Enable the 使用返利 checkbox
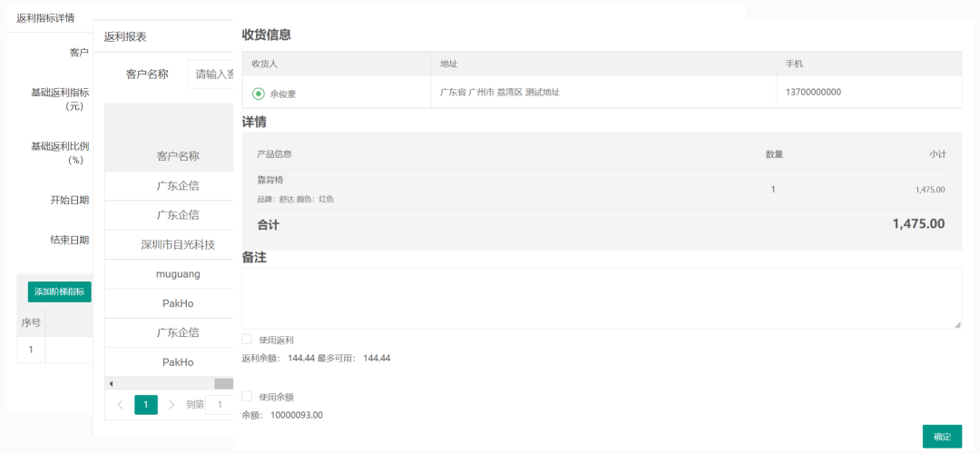The height and width of the screenshot is (454, 980). coord(247,340)
